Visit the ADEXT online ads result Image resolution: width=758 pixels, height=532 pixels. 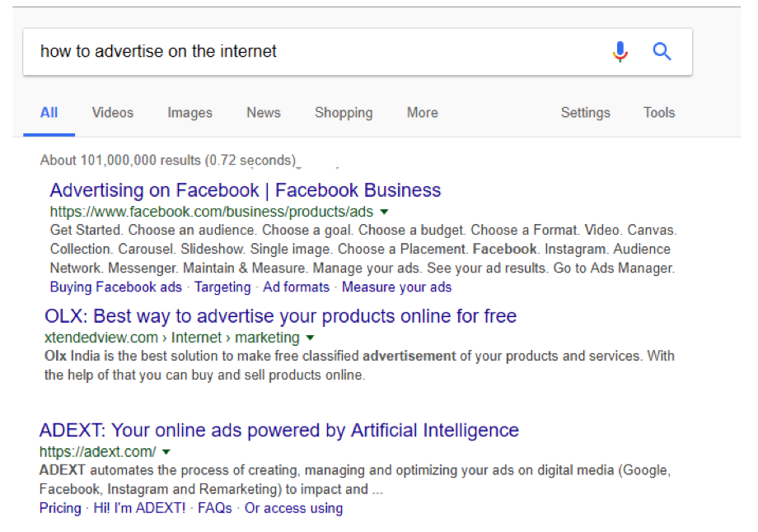279,430
